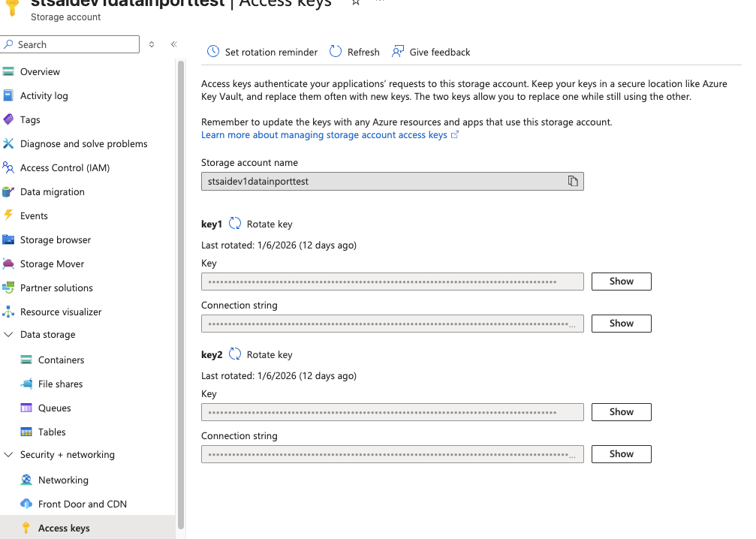
Task: Click Set rotation reminder
Action: (x=262, y=52)
